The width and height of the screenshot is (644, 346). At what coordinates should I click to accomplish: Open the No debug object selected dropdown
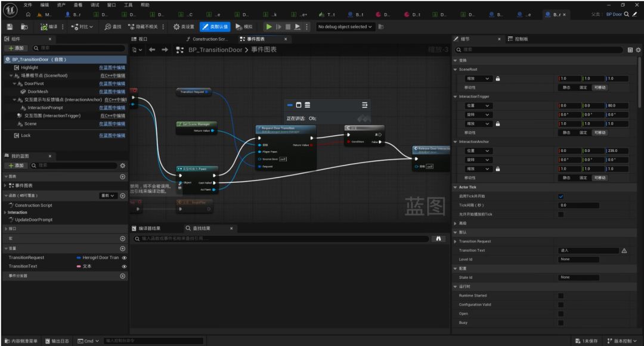tap(345, 27)
